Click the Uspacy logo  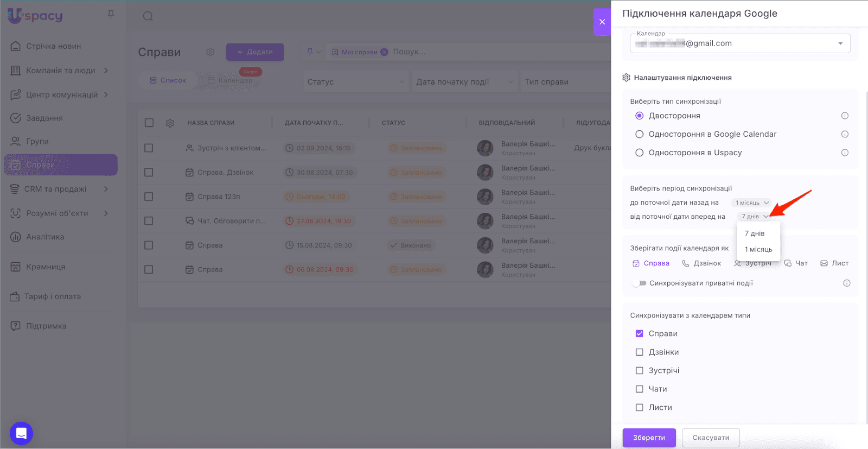pos(35,16)
